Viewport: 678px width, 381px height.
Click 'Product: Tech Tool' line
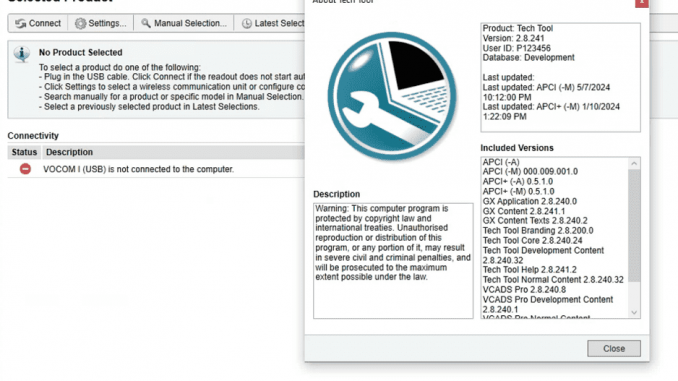[518, 28]
